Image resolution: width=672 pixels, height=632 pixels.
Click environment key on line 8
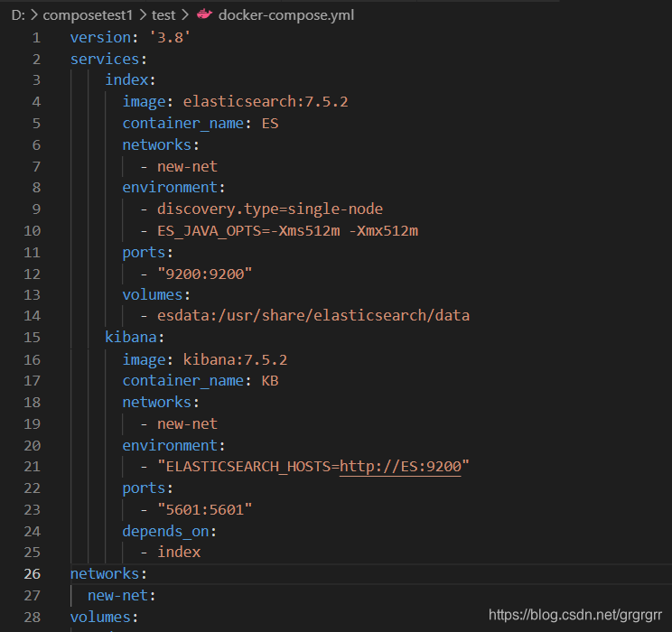coord(170,187)
